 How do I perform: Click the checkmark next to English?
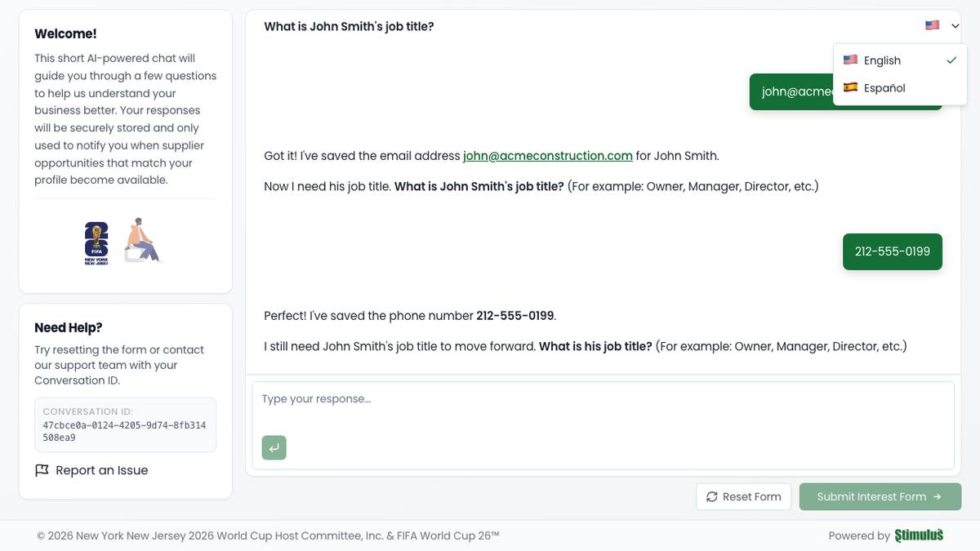(951, 60)
